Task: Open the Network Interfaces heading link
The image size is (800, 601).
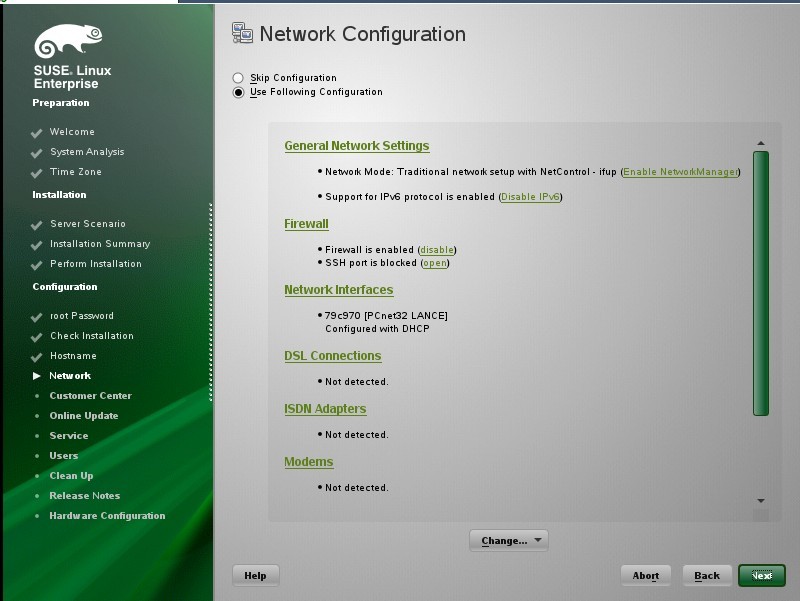Action: pos(339,290)
